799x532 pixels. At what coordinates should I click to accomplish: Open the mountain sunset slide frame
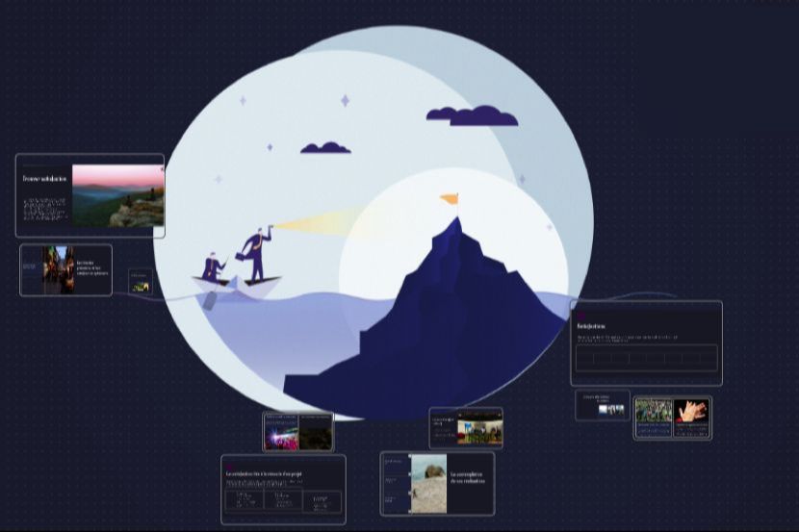tap(90, 195)
